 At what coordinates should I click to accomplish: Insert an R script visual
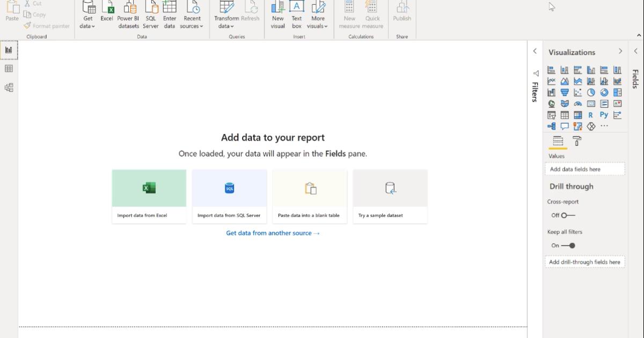590,114
